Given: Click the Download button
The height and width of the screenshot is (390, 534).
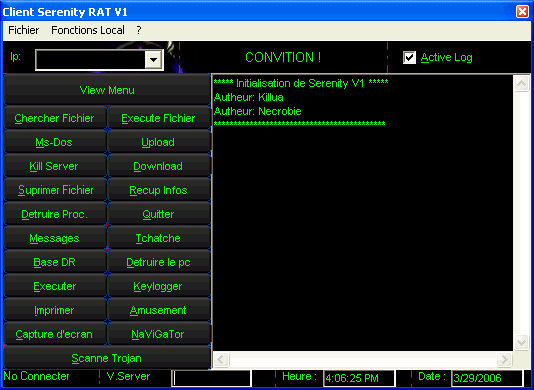Looking at the screenshot, I should tap(159, 166).
